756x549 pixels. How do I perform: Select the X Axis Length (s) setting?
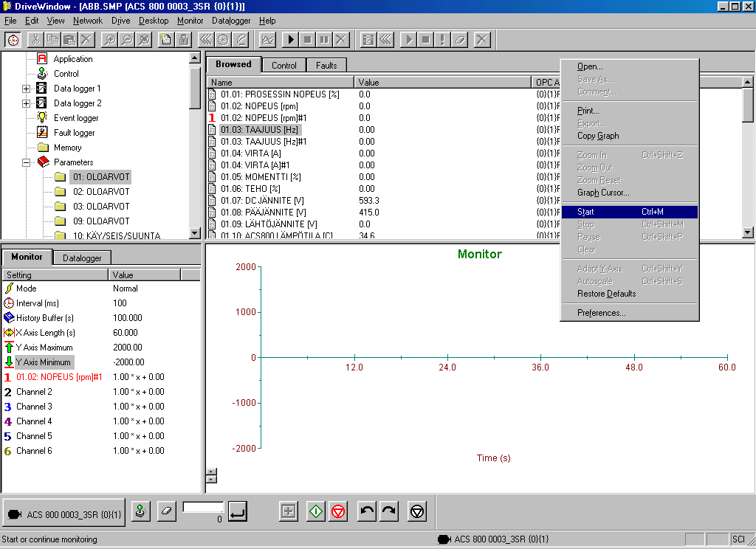pyautogui.click(x=46, y=333)
